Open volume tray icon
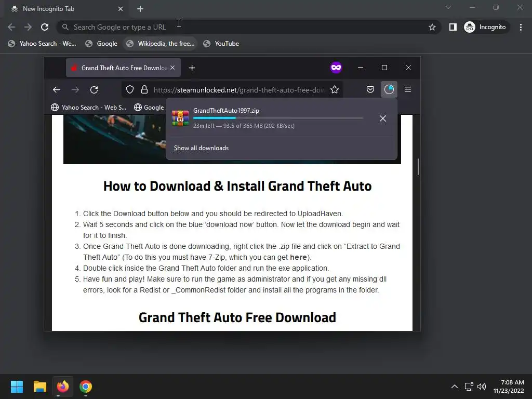Viewport: 532px width, 399px height. [x=482, y=387]
